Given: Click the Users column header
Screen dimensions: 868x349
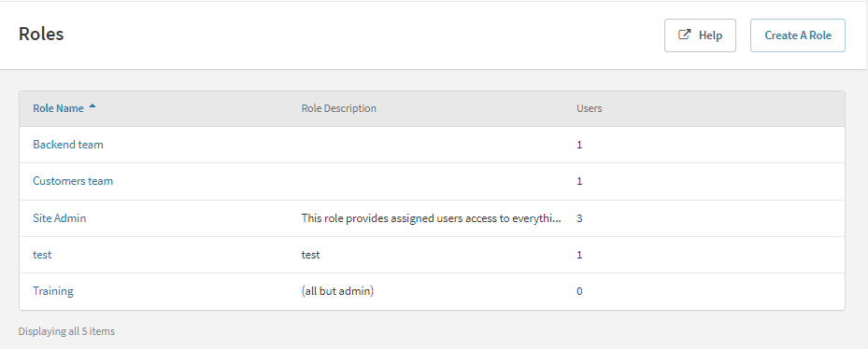Looking at the screenshot, I should (589, 108).
